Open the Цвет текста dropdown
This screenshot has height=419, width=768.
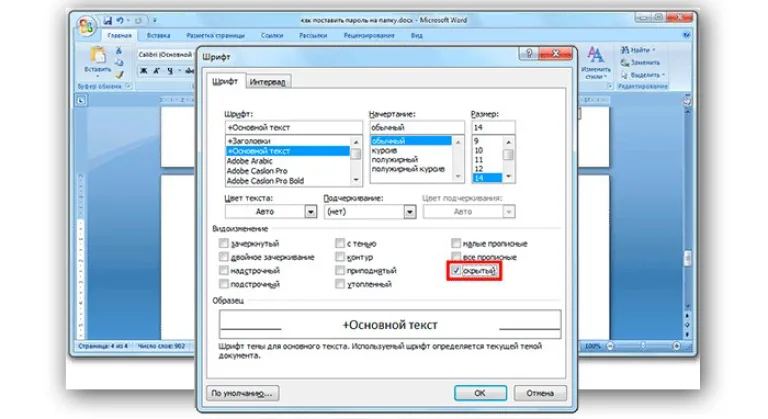(270, 212)
